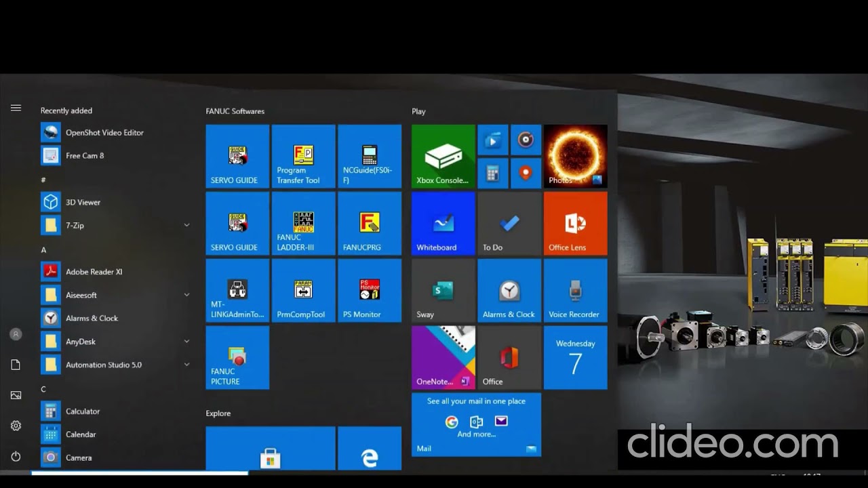The width and height of the screenshot is (868, 488).
Task: Launch Free Cam 8 from the app list
Action: coord(117,155)
